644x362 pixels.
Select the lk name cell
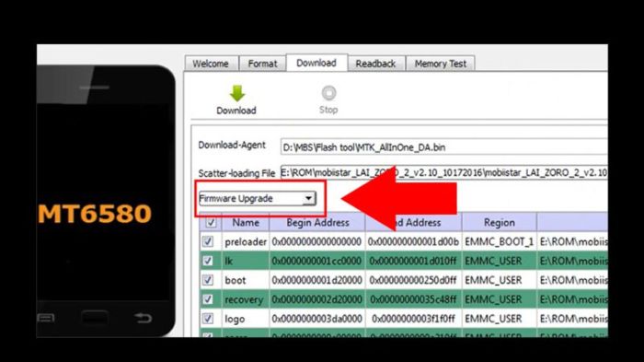click(246, 261)
